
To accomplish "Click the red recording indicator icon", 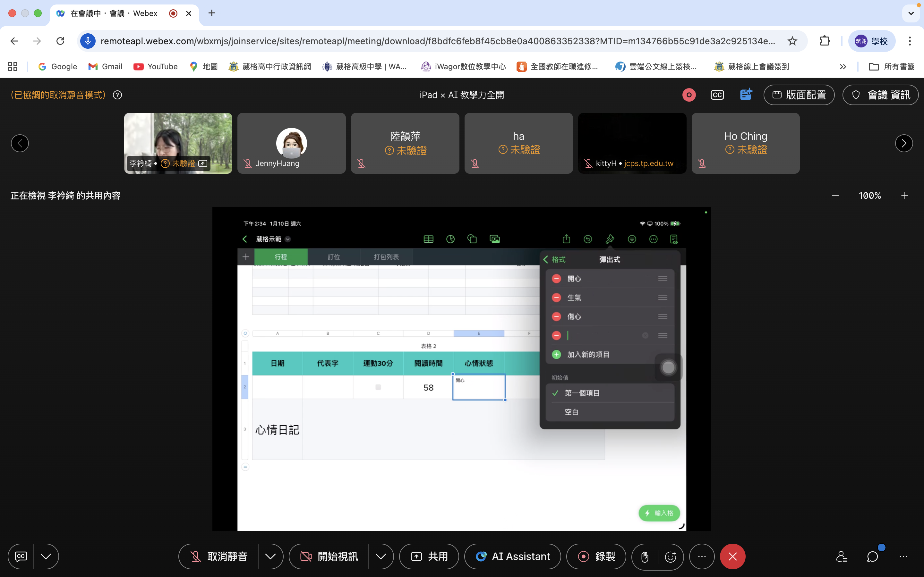I will pos(689,95).
